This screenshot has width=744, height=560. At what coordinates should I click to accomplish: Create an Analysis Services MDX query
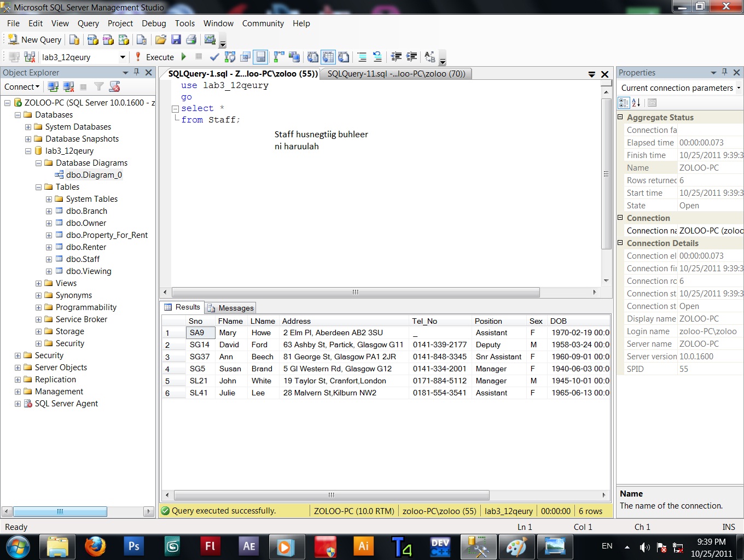93,39
